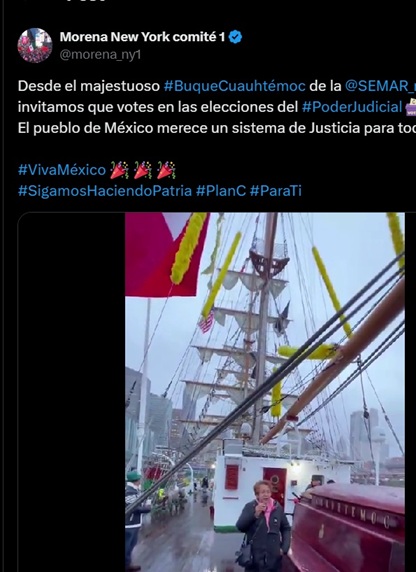Select the #PlanC hashtag
416x572 pixels.
point(221,191)
